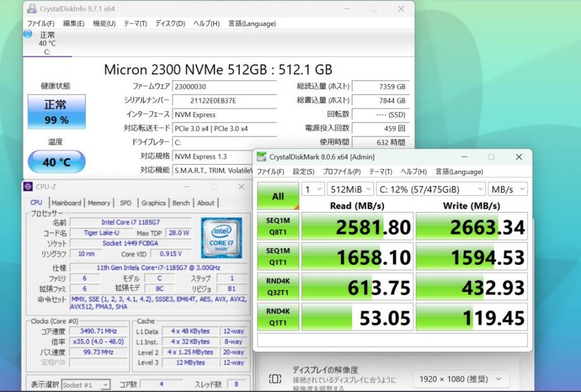Run the RND4K Q1T1 test

tap(278, 317)
